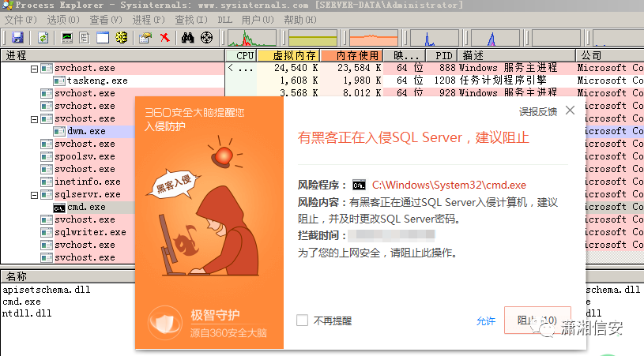Sort lower pane by 名称 header
644x356 pixels.
[68, 276]
